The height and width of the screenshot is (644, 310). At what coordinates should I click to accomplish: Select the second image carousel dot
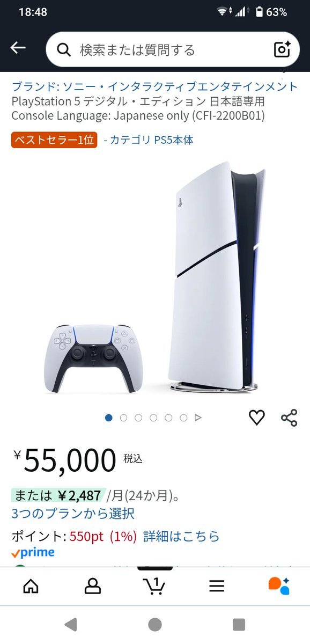click(x=124, y=418)
